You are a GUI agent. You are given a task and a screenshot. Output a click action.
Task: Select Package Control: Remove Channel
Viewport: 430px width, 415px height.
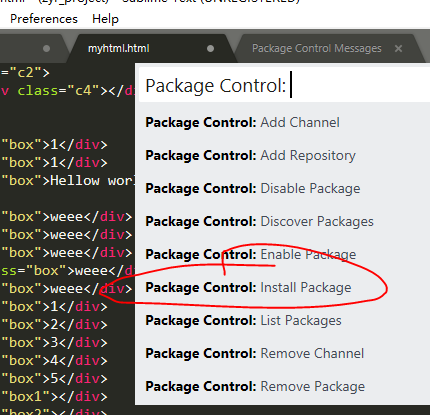(283, 353)
